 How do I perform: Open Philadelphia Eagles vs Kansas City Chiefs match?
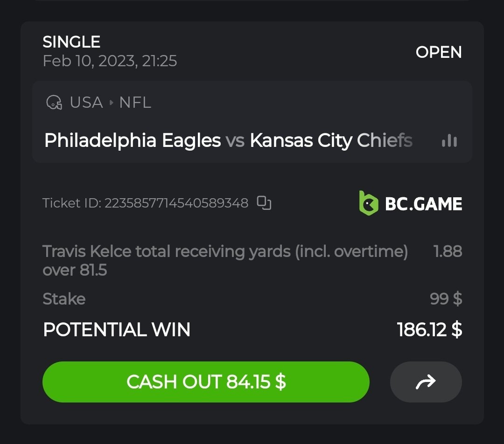click(x=228, y=140)
